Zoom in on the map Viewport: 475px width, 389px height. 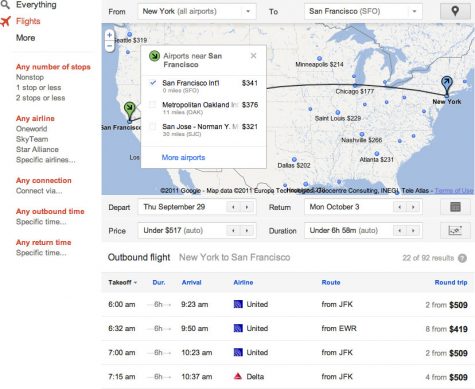click(110, 35)
